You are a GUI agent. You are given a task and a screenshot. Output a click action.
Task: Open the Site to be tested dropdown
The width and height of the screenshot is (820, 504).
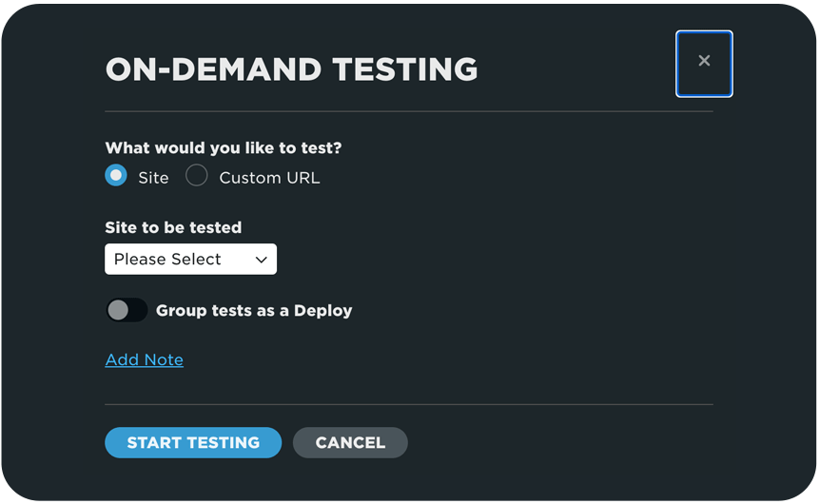coord(190,259)
